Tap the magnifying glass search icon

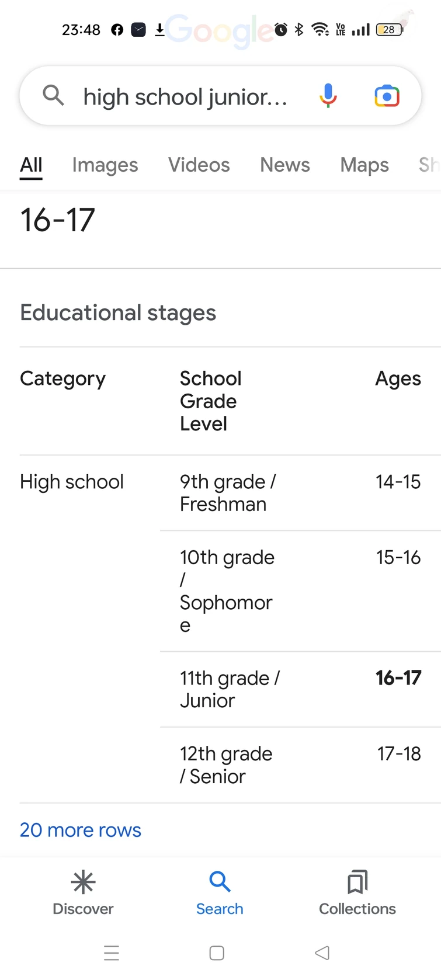pos(53,95)
